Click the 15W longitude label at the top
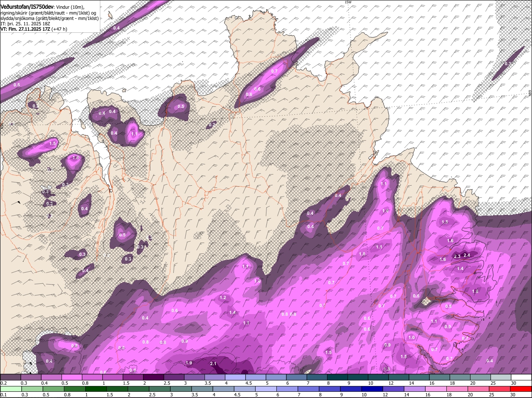The image size is (532, 398). (348, 2)
